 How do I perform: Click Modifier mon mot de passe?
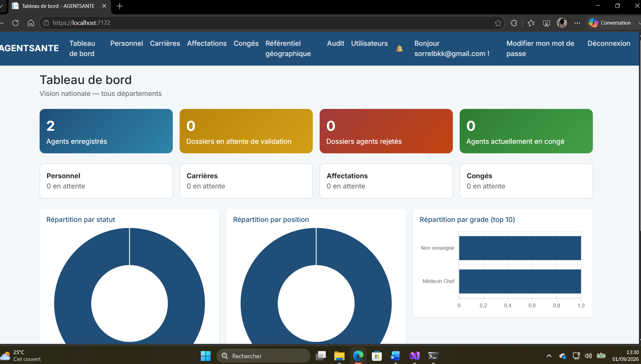540,48
